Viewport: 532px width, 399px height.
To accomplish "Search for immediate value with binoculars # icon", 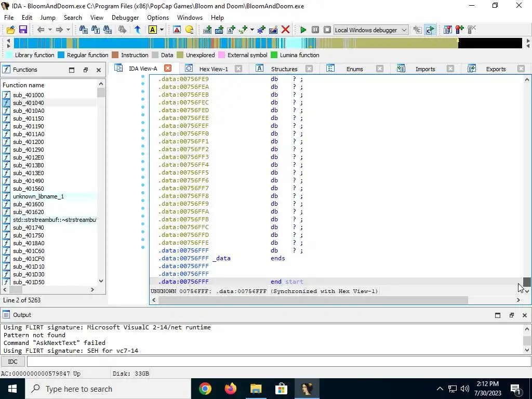I will (84, 30).
